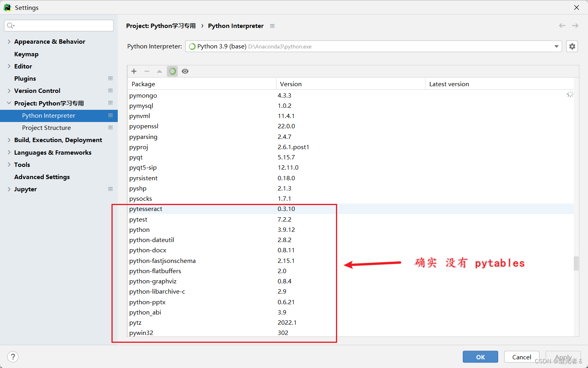Select the python-dateutil package row
Image resolution: width=588 pixels, height=368 pixels.
click(351, 240)
